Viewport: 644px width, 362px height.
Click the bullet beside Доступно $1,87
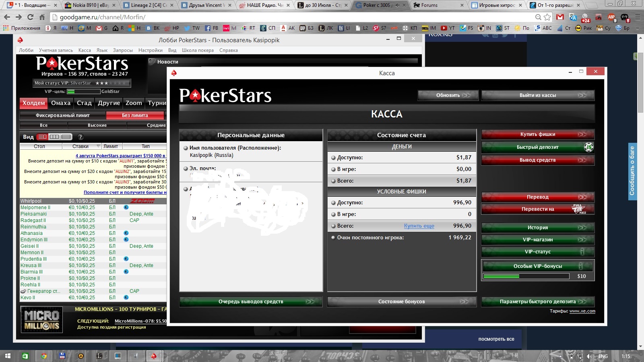click(x=333, y=158)
